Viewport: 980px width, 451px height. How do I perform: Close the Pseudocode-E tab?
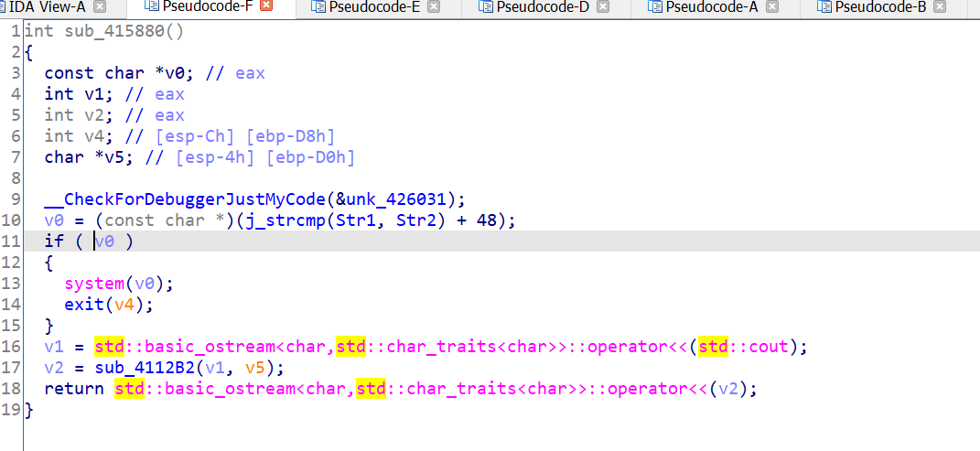click(x=435, y=7)
